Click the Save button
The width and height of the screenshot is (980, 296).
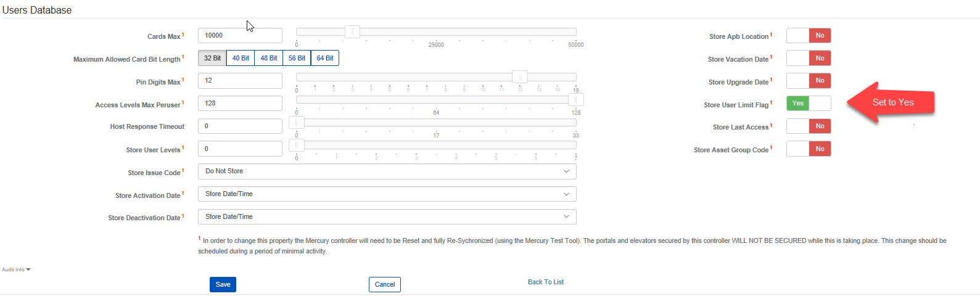point(223,284)
